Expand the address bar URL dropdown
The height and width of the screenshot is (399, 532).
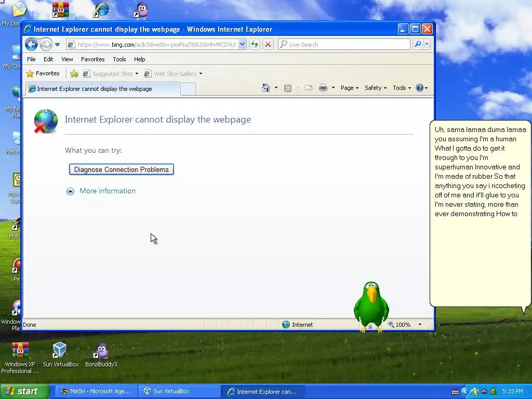[242, 45]
